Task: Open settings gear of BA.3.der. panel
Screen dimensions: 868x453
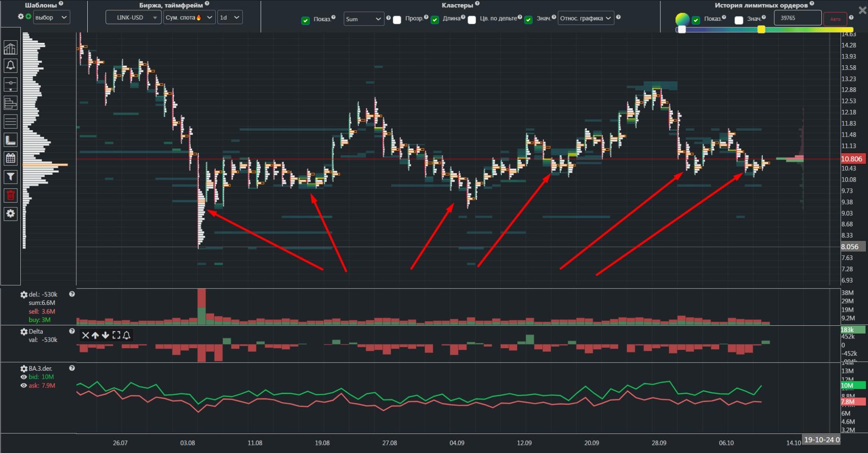Action: click(x=24, y=369)
